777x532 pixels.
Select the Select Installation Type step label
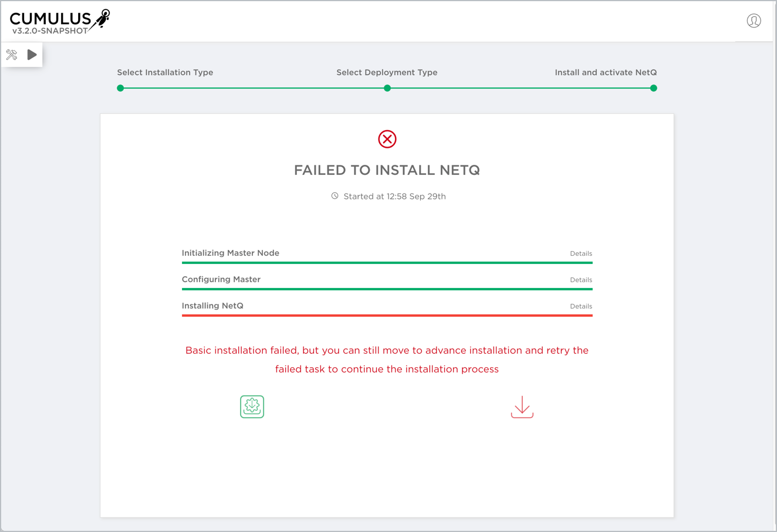pos(165,72)
